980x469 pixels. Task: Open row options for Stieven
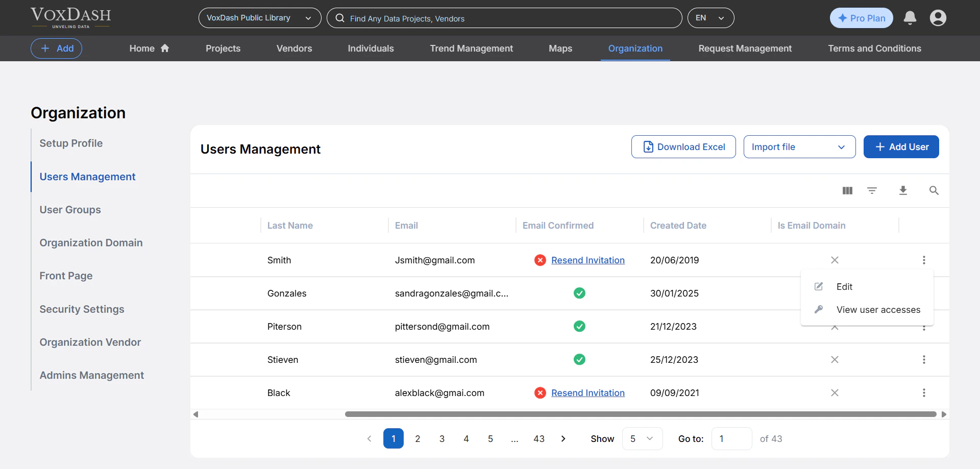point(924,360)
